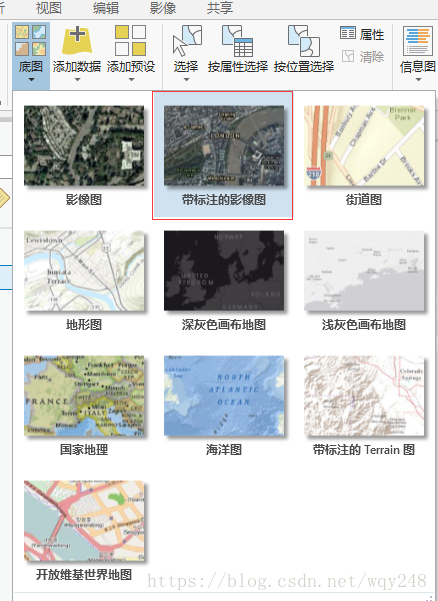Viewport: 438px width, 601px height.
Task: Switch to the 共享 ribbon tab
Action: (220, 8)
